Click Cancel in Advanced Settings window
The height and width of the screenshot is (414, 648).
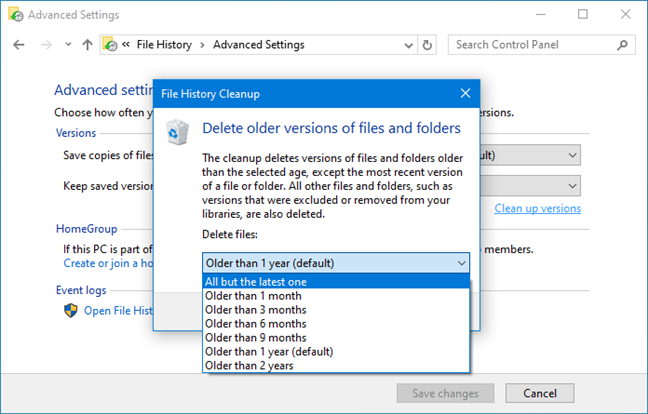pos(540,393)
